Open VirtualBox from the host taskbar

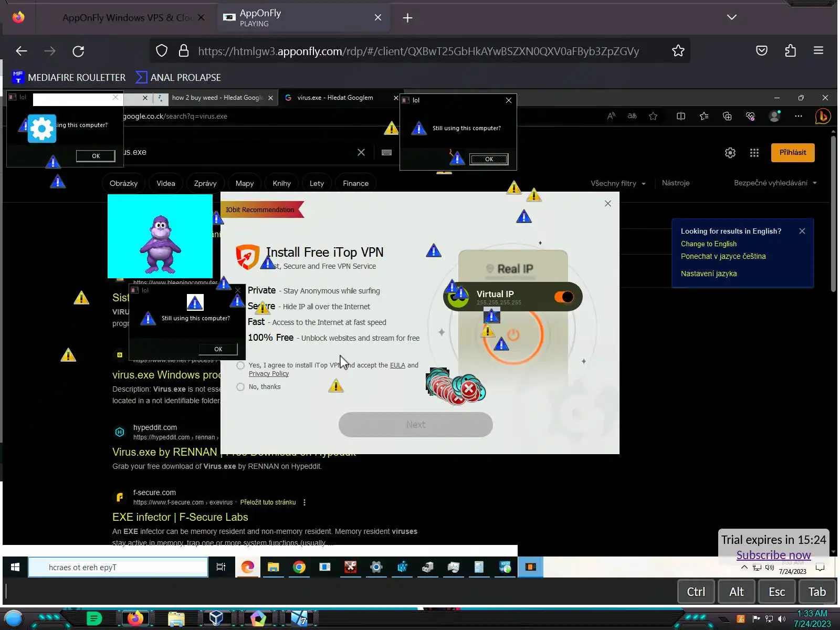tap(216, 618)
